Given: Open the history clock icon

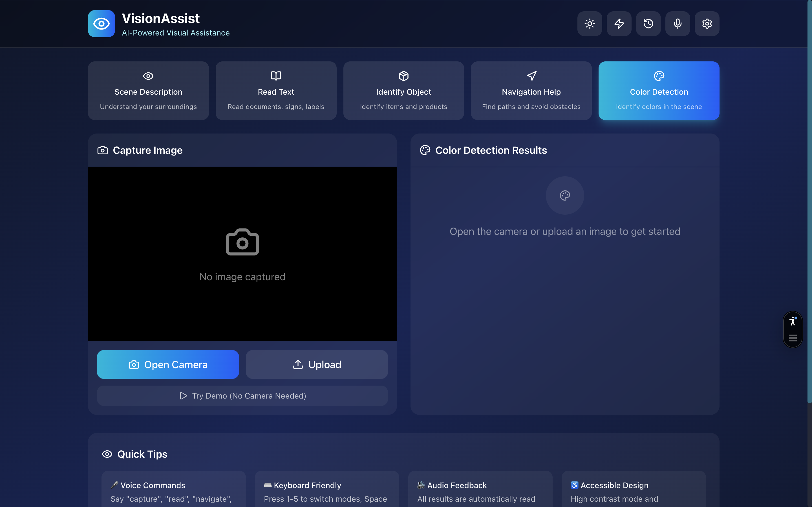Looking at the screenshot, I should tap(648, 23).
